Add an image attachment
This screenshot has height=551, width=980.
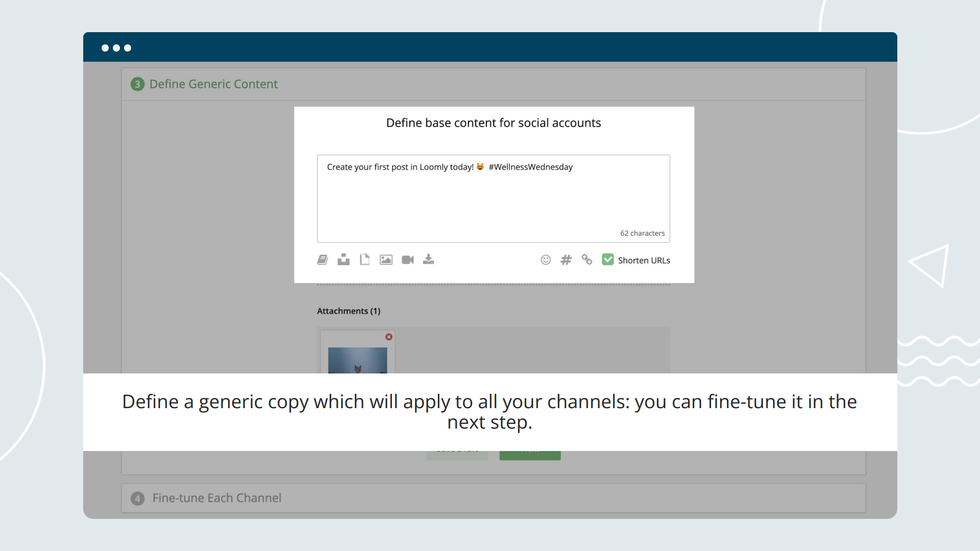click(x=386, y=260)
